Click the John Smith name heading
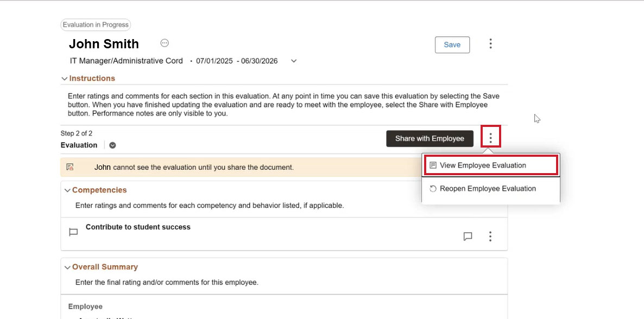This screenshot has height=319, width=644. [104, 44]
